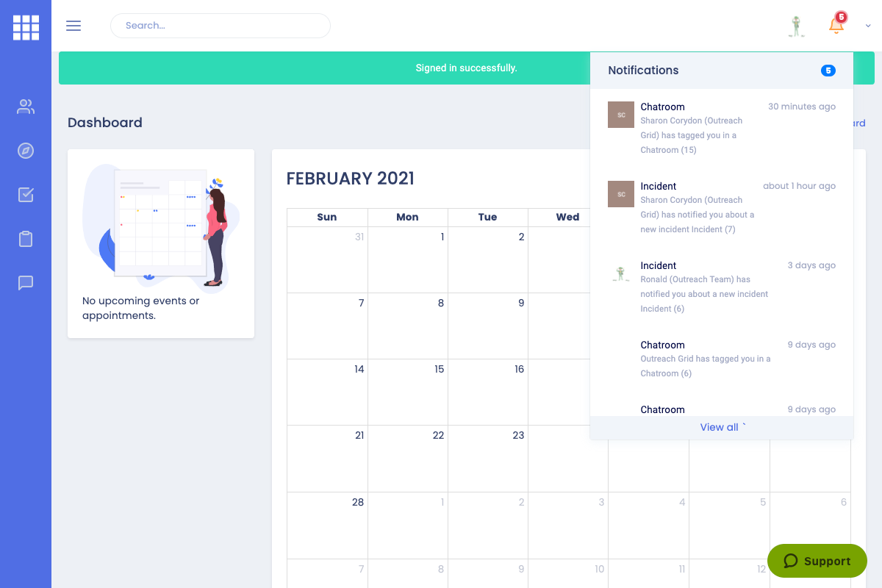Click the SC avatar on Incident (7) notification
The height and width of the screenshot is (588, 882).
pos(621,194)
